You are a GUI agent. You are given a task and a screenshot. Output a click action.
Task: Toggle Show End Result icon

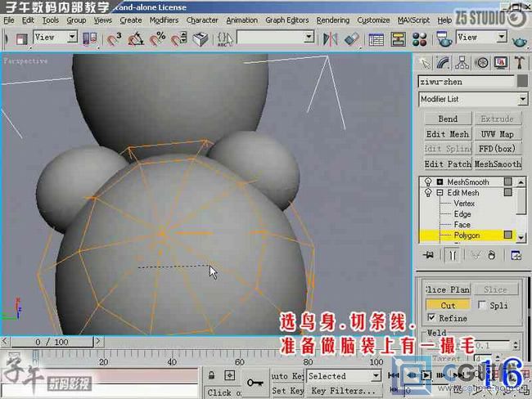[453, 255]
